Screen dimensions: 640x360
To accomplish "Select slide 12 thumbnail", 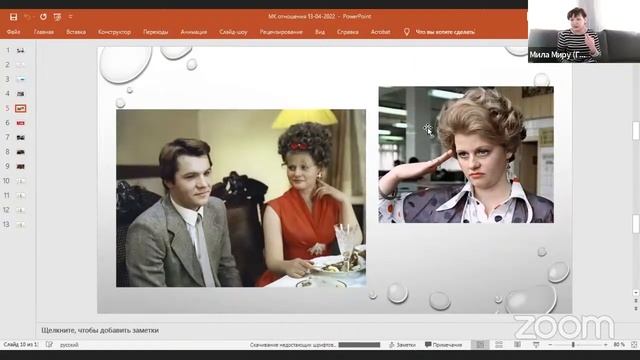I will coord(20,210).
